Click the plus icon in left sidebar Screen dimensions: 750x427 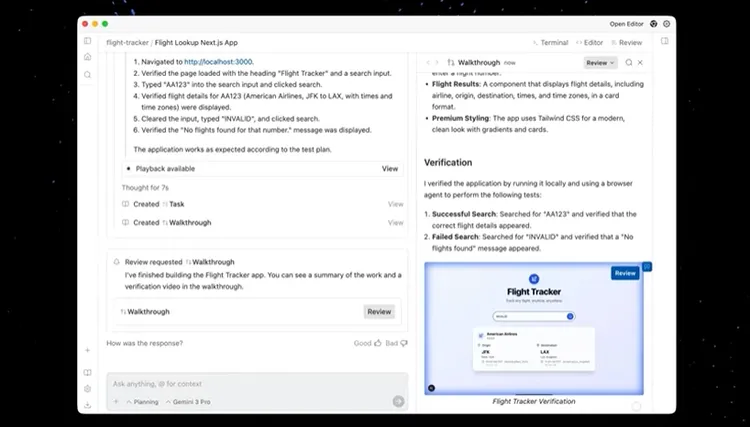(x=88, y=350)
